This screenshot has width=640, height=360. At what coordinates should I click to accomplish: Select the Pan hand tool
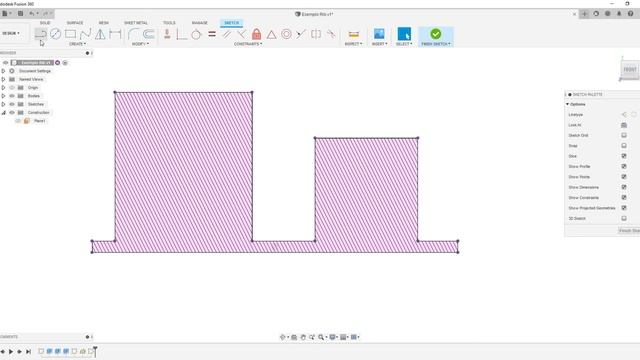click(303, 337)
